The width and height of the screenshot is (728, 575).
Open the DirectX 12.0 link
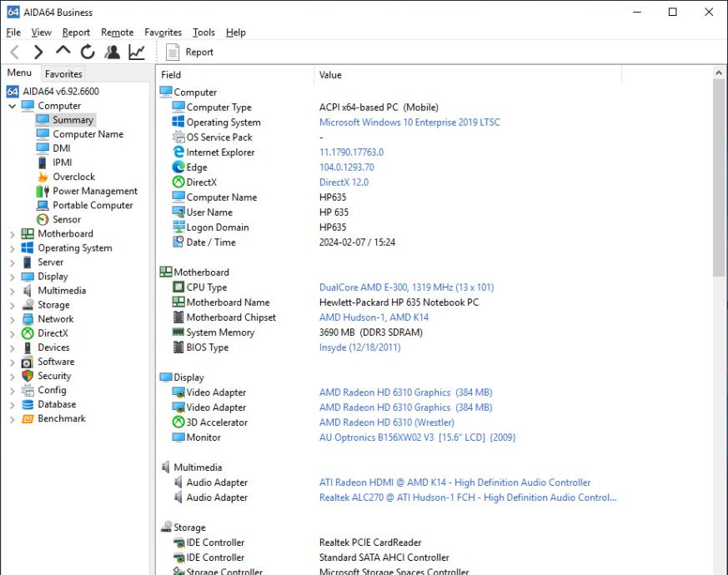click(x=344, y=182)
